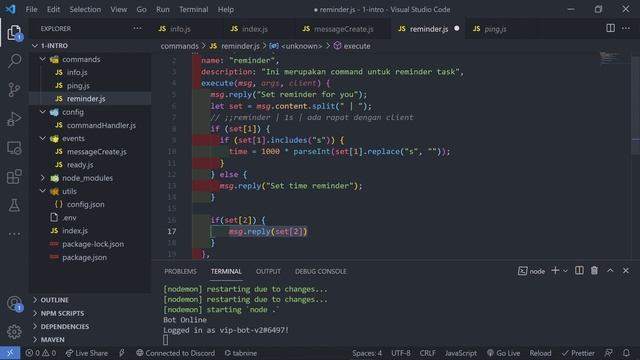Split the terminal panel

coord(579,271)
